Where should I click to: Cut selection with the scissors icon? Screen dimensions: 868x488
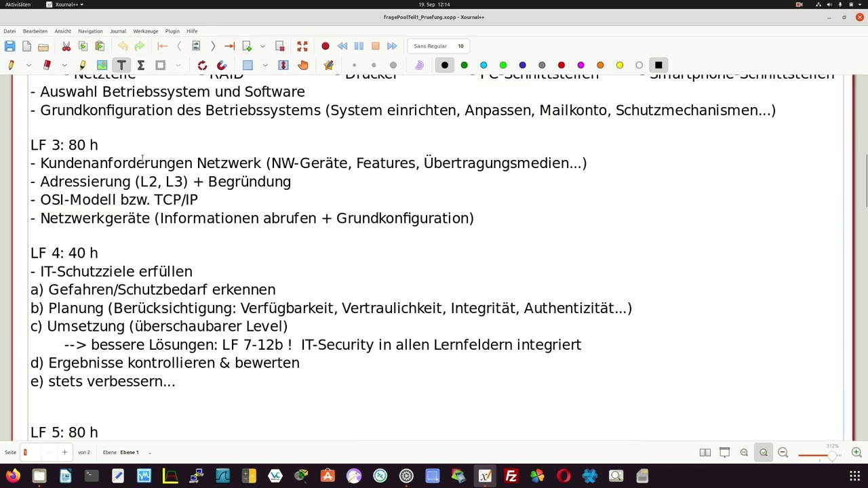tap(66, 46)
